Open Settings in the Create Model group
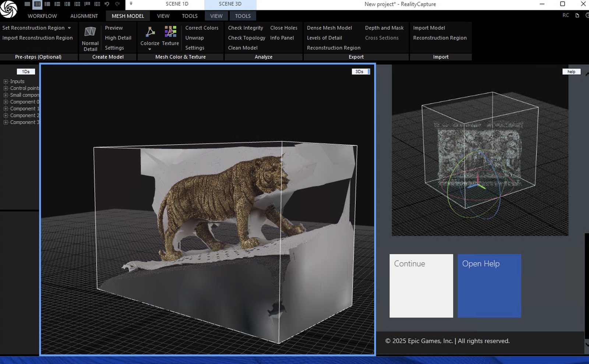This screenshot has height=364, width=589. tap(114, 48)
